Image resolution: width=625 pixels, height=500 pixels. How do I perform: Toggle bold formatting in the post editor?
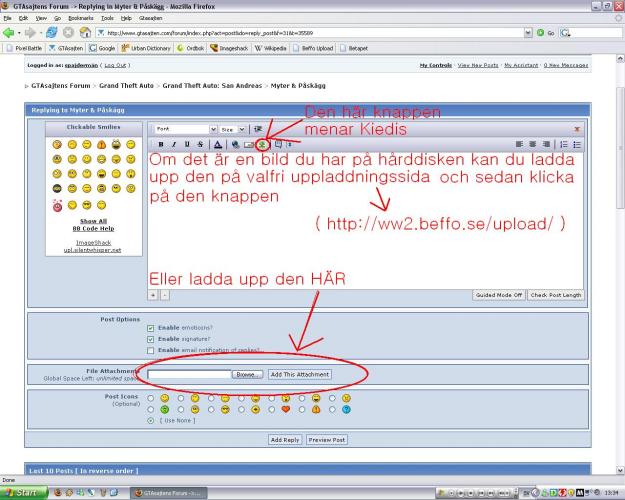pyautogui.click(x=161, y=145)
